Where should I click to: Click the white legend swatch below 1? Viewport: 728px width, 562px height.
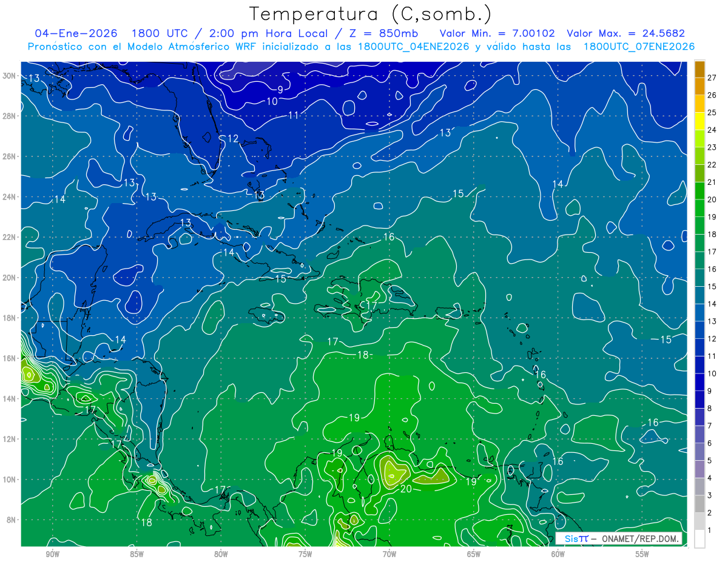click(x=699, y=539)
